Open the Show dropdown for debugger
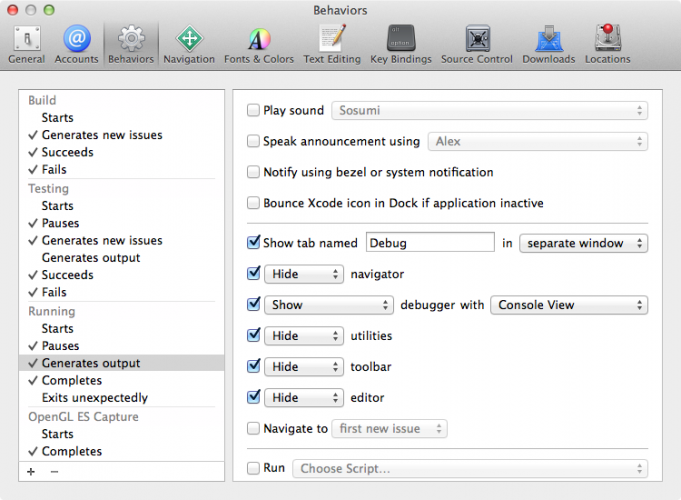 pyautogui.click(x=329, y=305)
